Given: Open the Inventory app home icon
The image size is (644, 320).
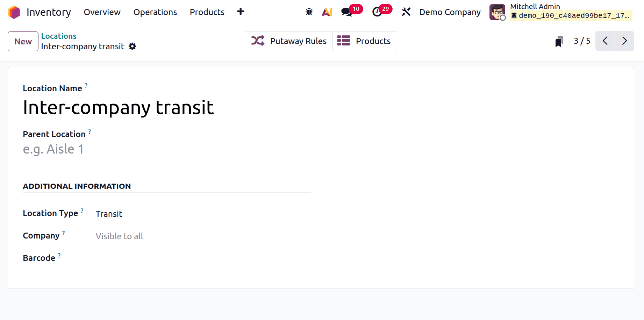Looking at the screenshot, I should (14, 12).
